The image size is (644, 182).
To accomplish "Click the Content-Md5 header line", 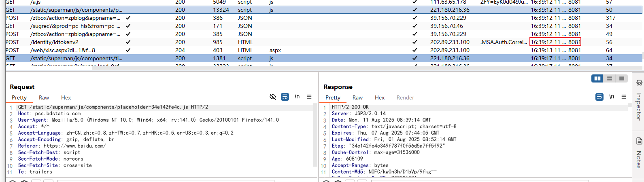I will [x=384, y=172].
